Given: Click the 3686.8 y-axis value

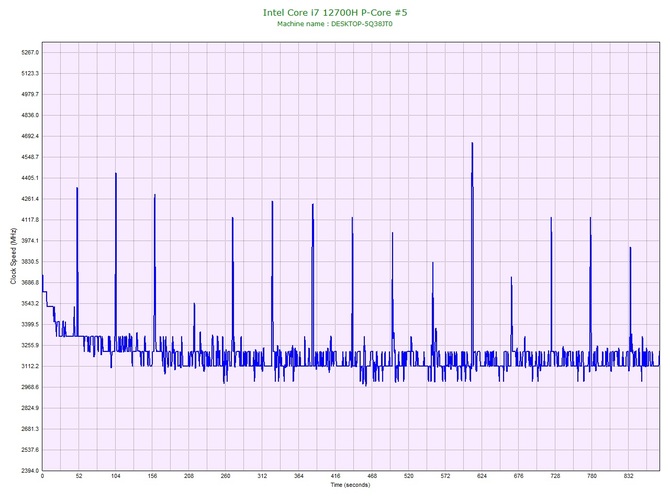Looking at the screenshot, I should click(30, 283).
